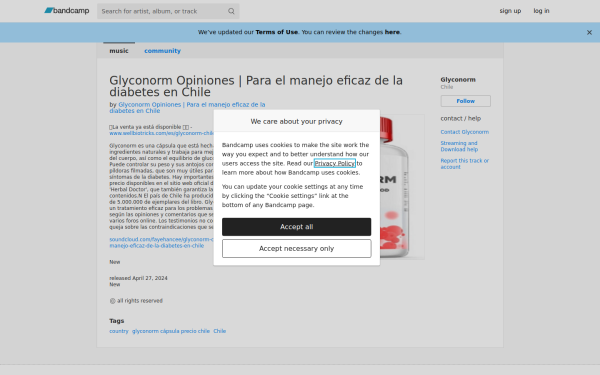Click the 'Tags' heading

coord(117,321)
